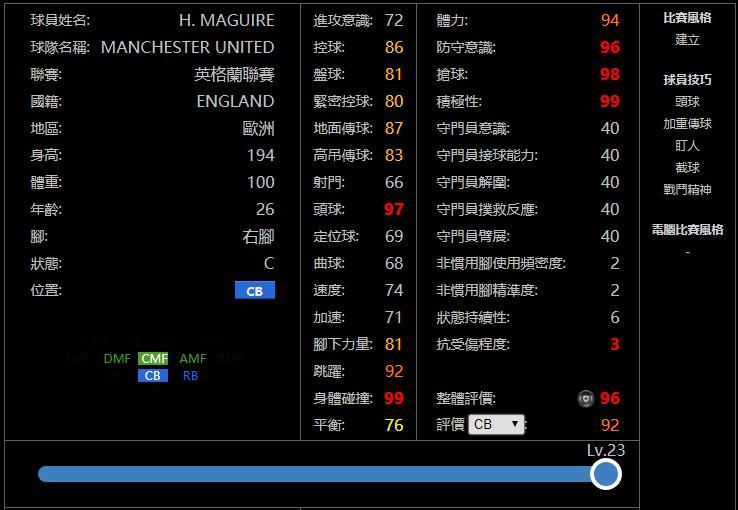Click the 戰鬥精神 player skill
The image size is (738, 510).
[x=687, y=190]
